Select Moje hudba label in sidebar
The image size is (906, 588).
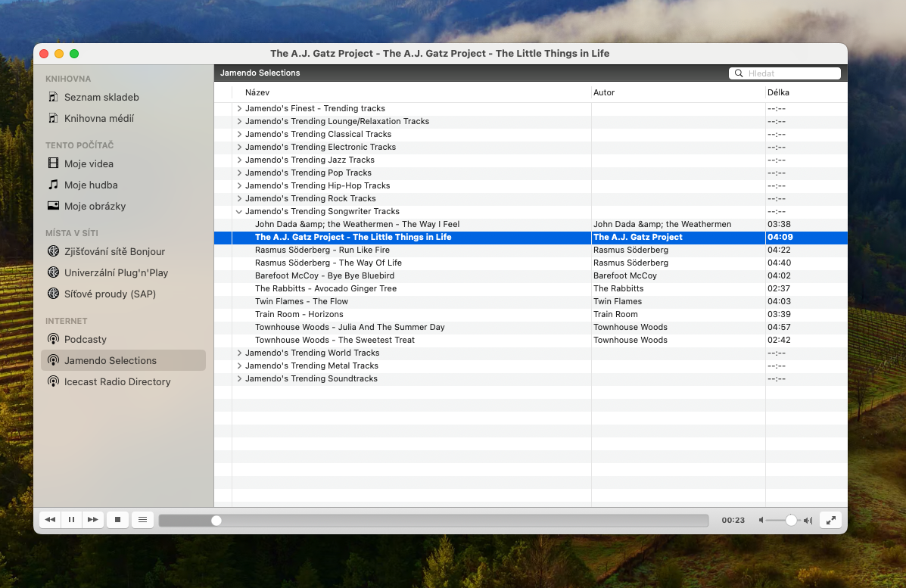coord(91,185)
